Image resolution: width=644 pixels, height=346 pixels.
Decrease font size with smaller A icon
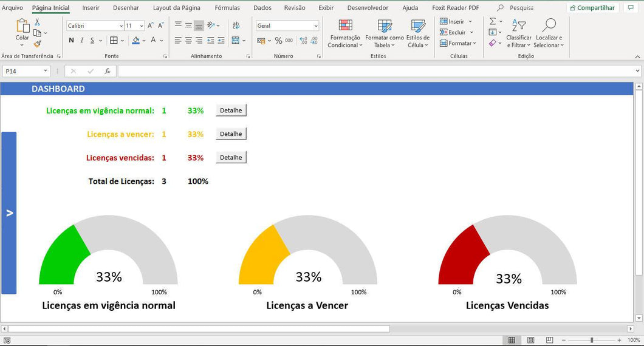coord(160,25)
